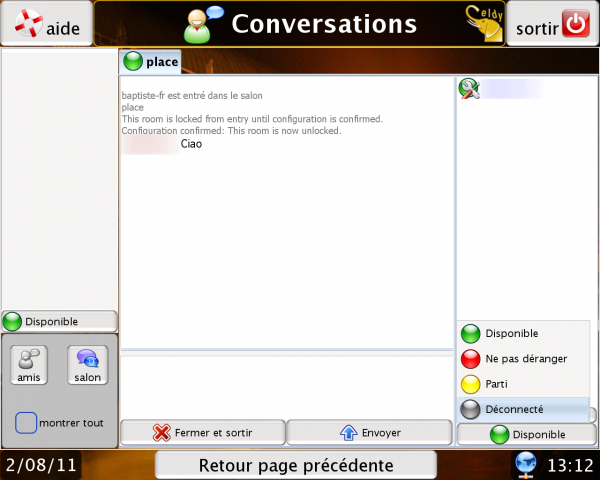Click the aide help button
The height and width of the screenshot is (480, 600).
[47, 24]
